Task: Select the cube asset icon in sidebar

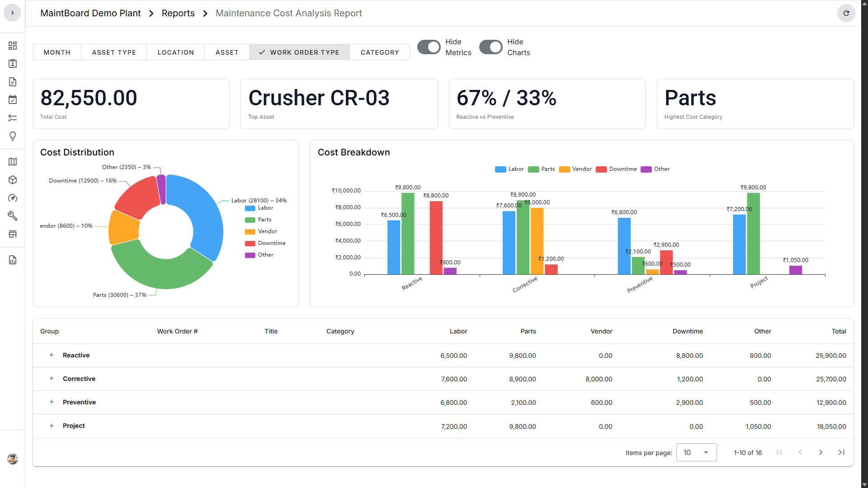Action: (x=13, y=179)
